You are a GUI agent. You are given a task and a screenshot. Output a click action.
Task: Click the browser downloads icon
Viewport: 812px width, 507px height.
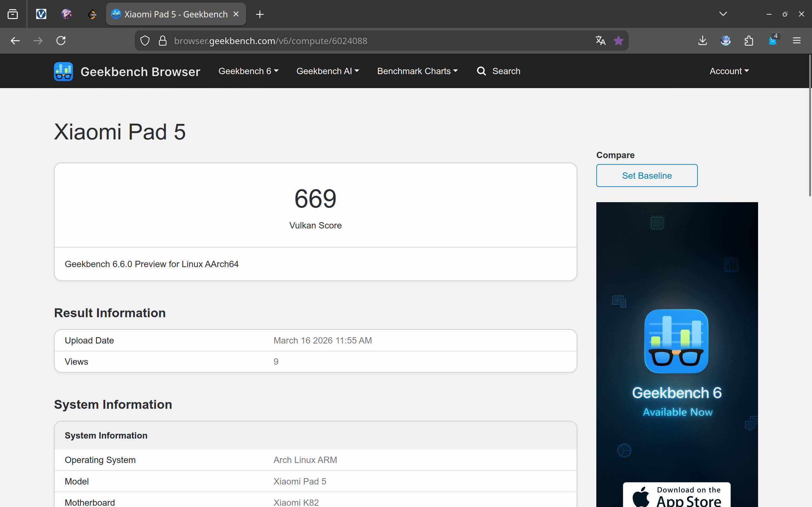[x=702, y=41]
